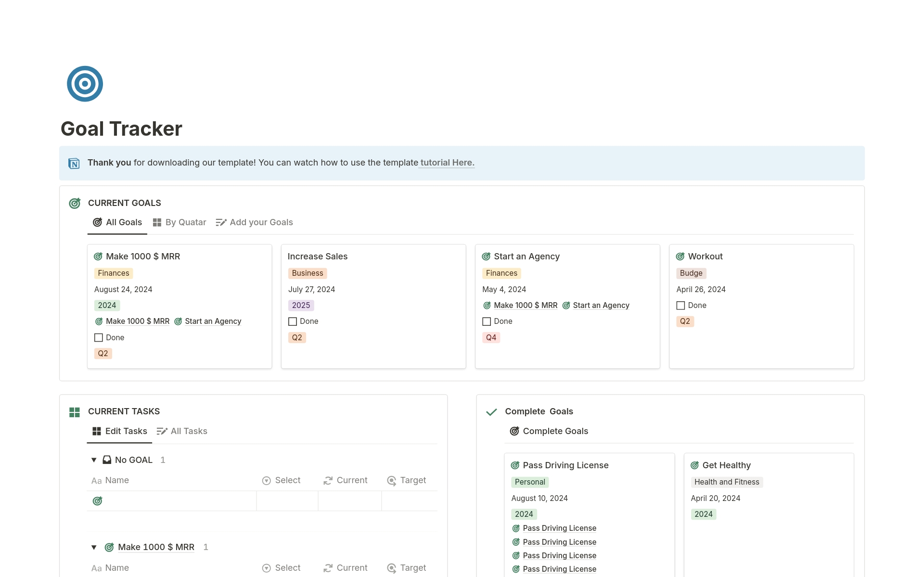Image resolution: width=924 pixels, height=577 pixels.
Task: Collapse the No GOAL group
Action: click(94, 460)
